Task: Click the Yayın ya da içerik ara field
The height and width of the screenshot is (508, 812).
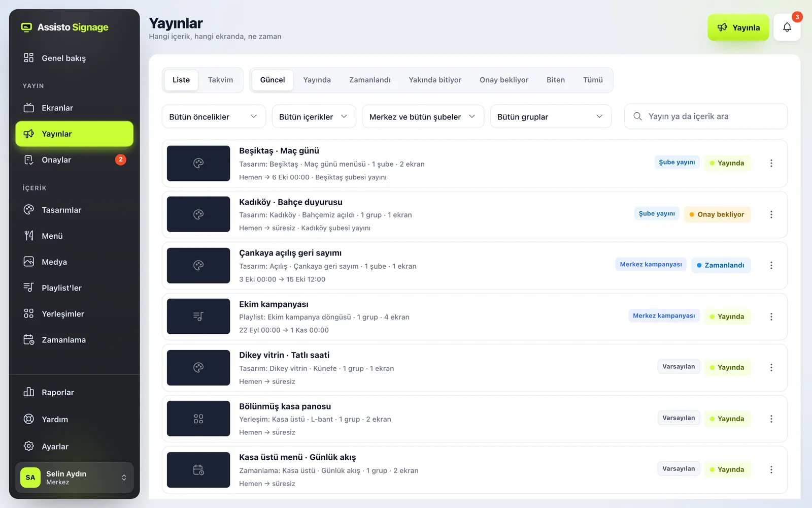Action: pyautogui.click(x=705, y=116)
